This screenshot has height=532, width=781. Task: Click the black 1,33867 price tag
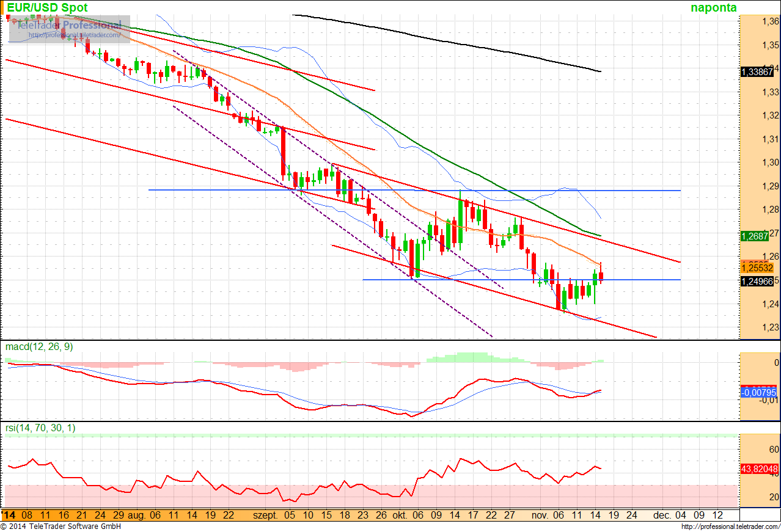[757, 72]
